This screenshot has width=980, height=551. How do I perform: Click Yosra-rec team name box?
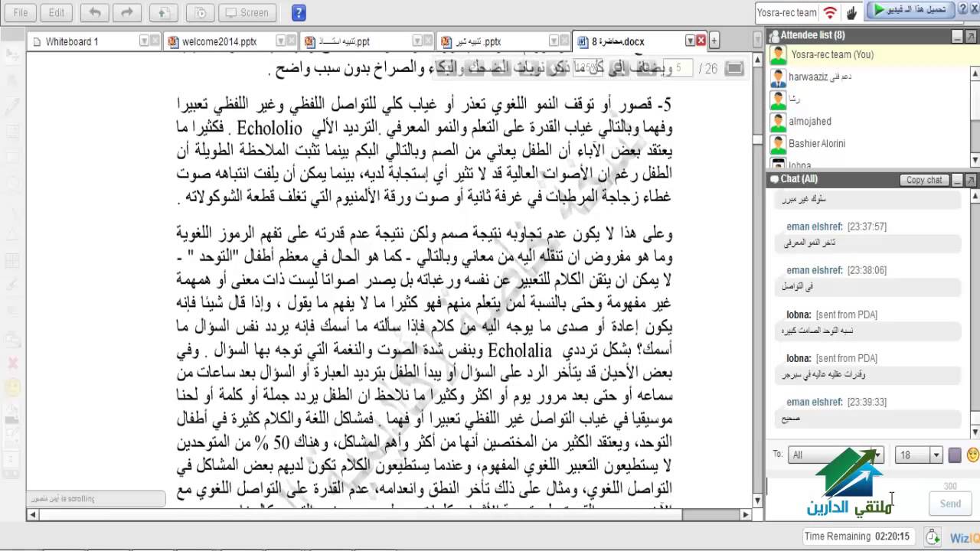tap(787, 12)
